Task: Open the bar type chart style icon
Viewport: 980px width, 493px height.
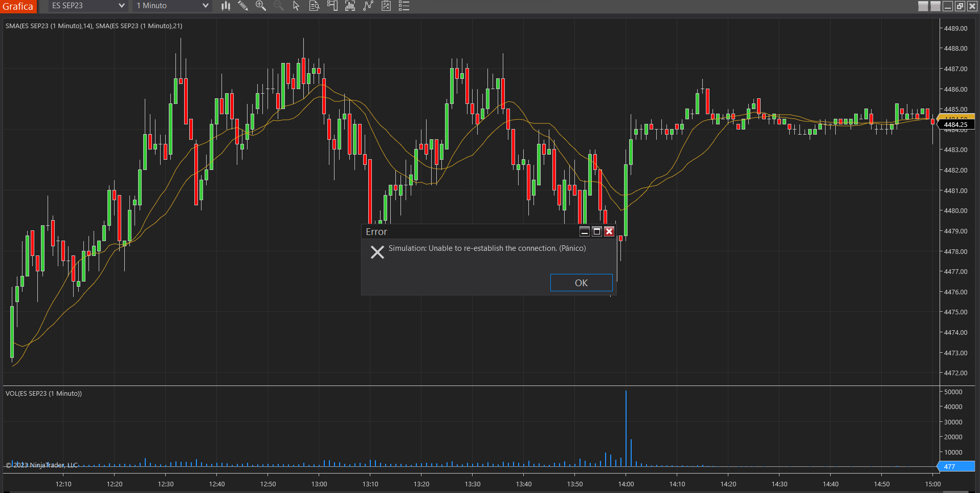Action: click(x=226, y=6)
